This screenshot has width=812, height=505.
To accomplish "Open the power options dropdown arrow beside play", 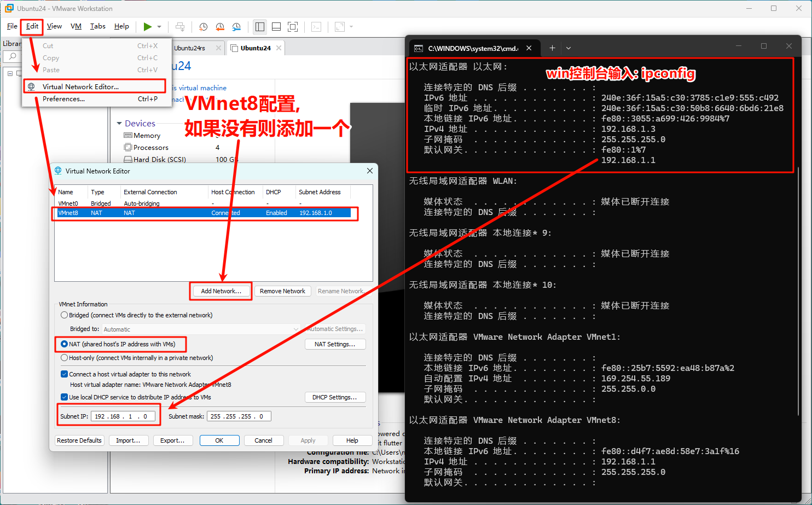I will (x=159, y=26).
